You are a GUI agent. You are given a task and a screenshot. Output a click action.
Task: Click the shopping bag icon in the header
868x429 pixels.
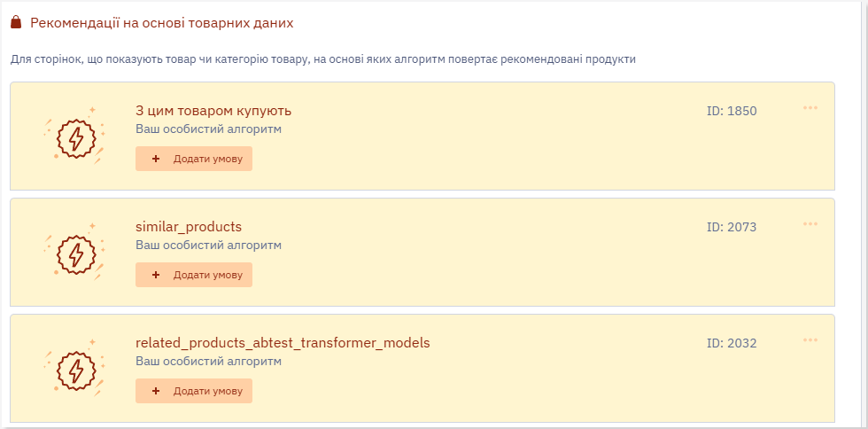(x=16, y=23)
